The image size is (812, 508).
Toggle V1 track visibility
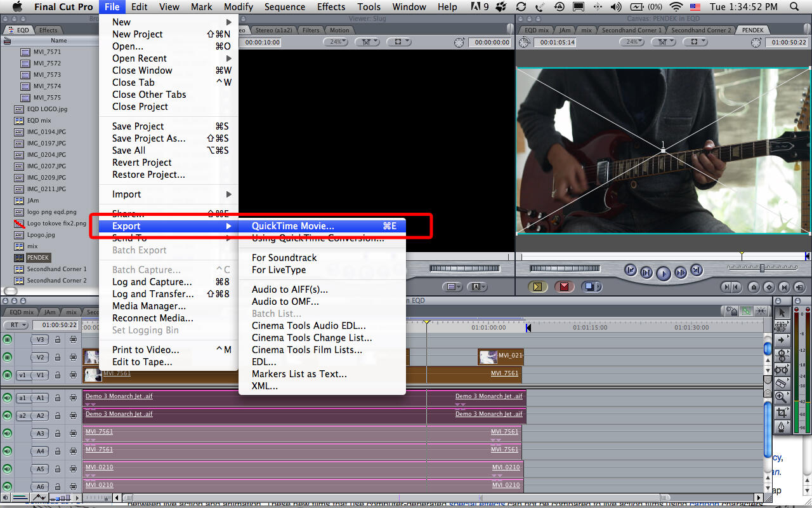8,375
